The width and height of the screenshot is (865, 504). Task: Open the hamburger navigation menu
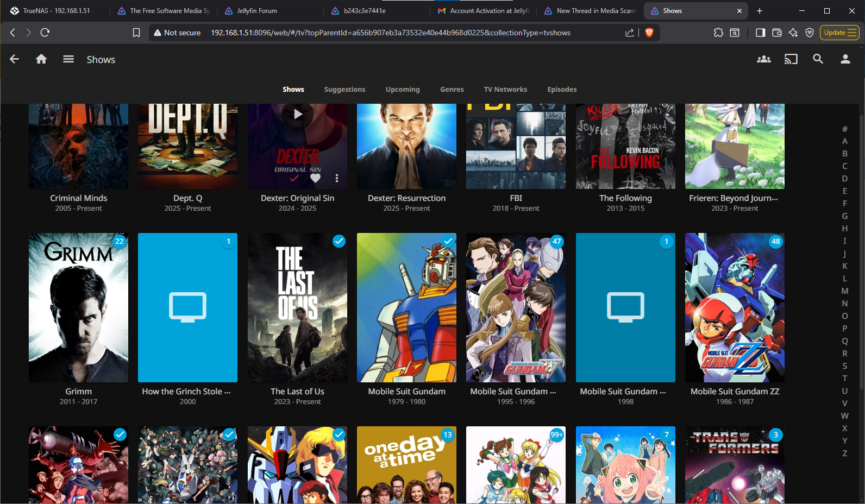(68, 59)
